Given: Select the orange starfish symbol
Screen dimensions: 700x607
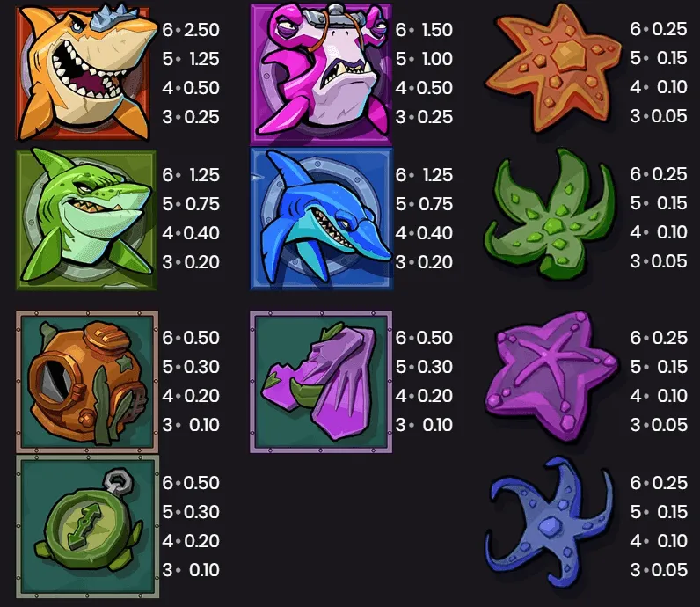Looking at the screenshot, I should [553, 68].
